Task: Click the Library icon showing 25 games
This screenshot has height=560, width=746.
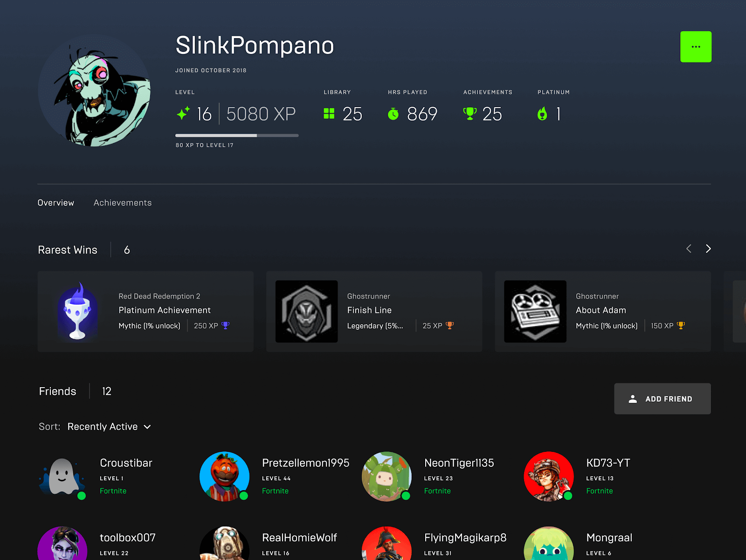Action: (x=329, y=113)
